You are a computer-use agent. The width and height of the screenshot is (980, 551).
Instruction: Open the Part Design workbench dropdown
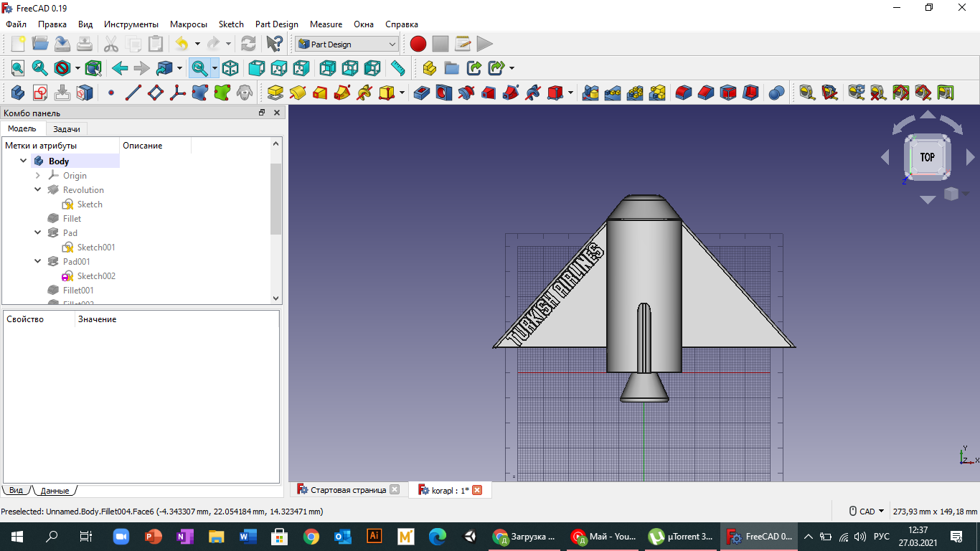coord(347,44)
